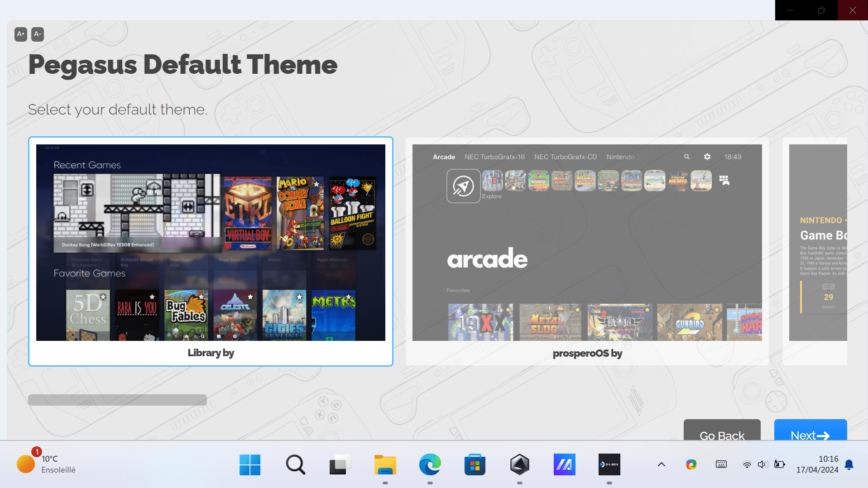Minimize the installer window
This screenshot has height=488, width=868.
coord(791,10)
